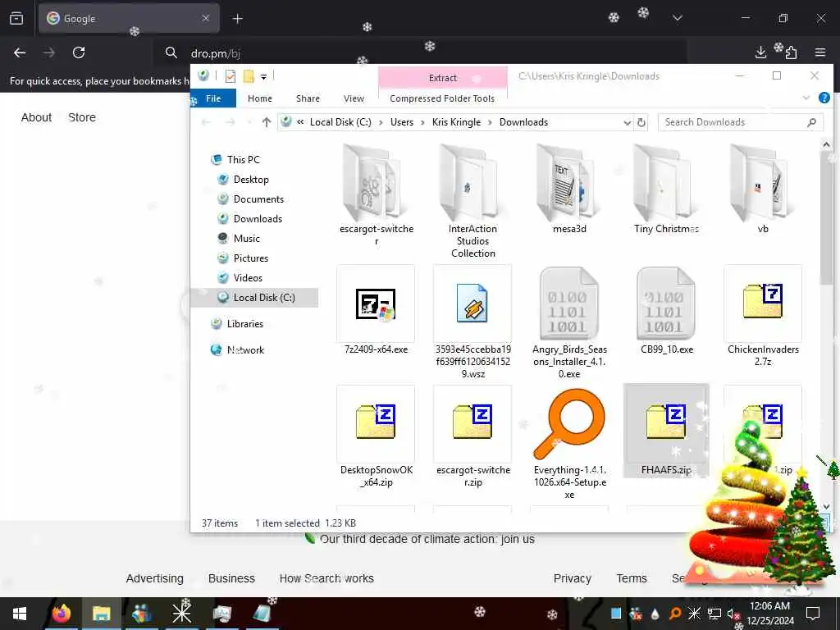Select Everything-1.4.1.1026.x64-Setup.exe file
The image size is (840, 630).
coord(569,443)
